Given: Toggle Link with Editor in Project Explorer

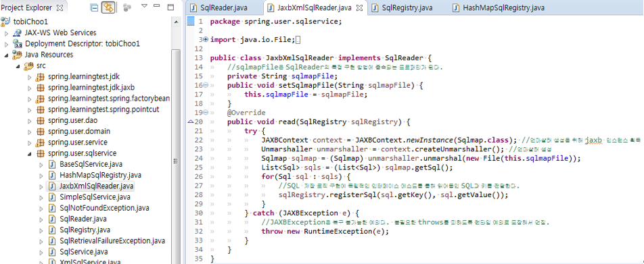Looking at the screenshot, I should (x=108, y=7).
